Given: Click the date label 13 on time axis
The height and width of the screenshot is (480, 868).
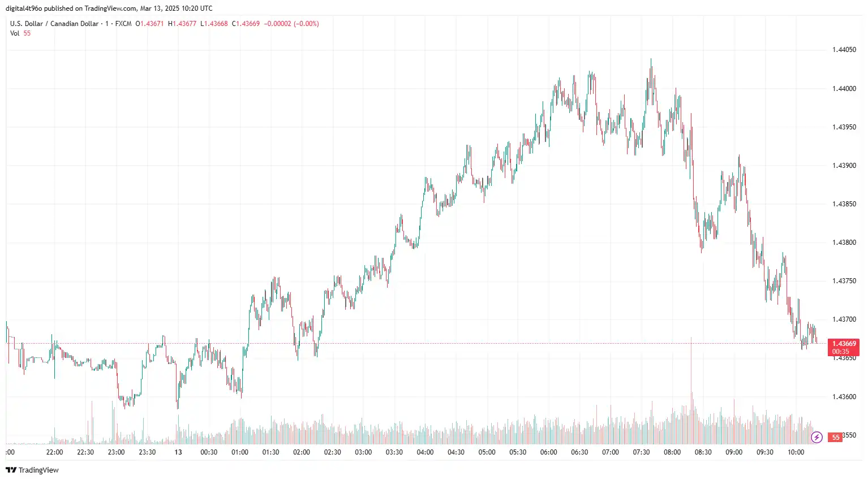Looking at the screenshot, I should 178,452.
